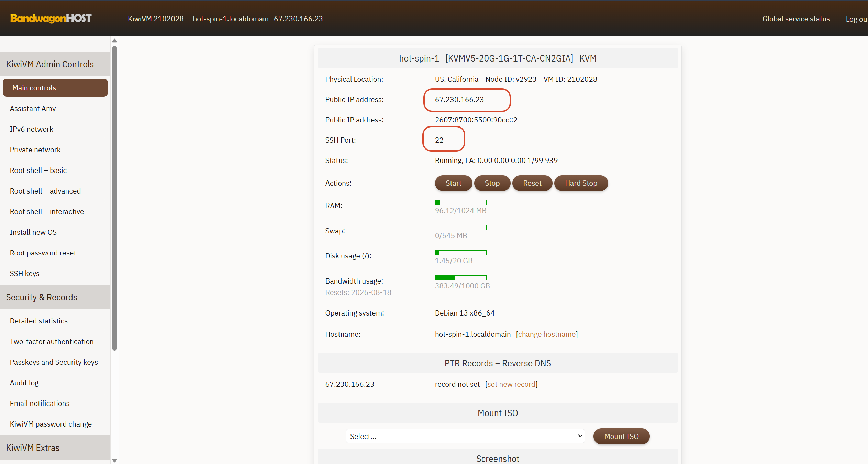Click set new record PTR link
868x464 pixels.
511,384
